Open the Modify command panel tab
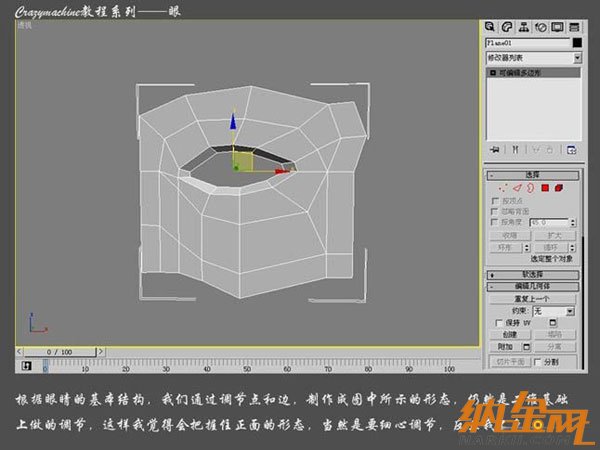This screenshot has height=450, width=600. pos(507,27)
